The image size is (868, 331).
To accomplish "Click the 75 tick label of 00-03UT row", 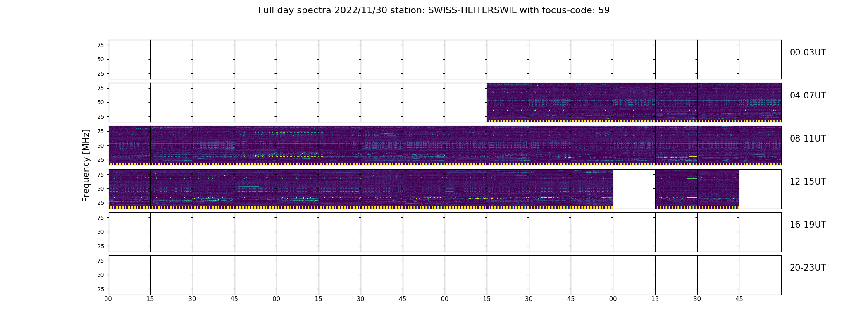I will click(100, 45).
